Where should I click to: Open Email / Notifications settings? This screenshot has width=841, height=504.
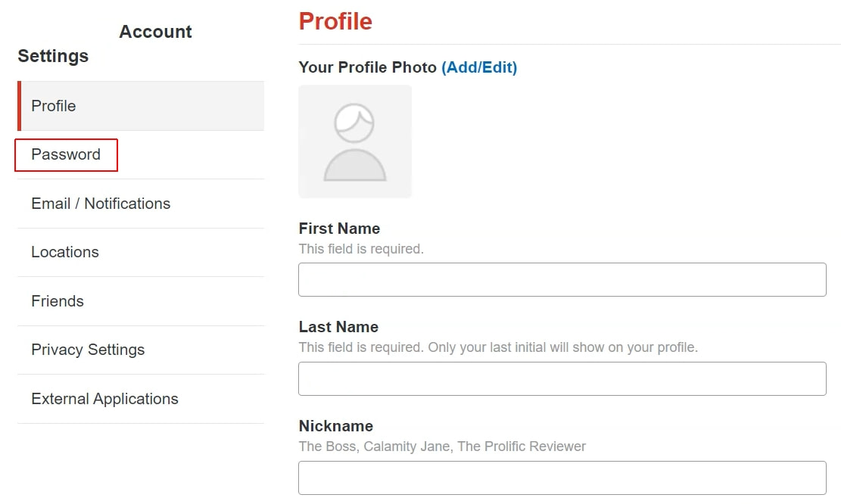101,204
